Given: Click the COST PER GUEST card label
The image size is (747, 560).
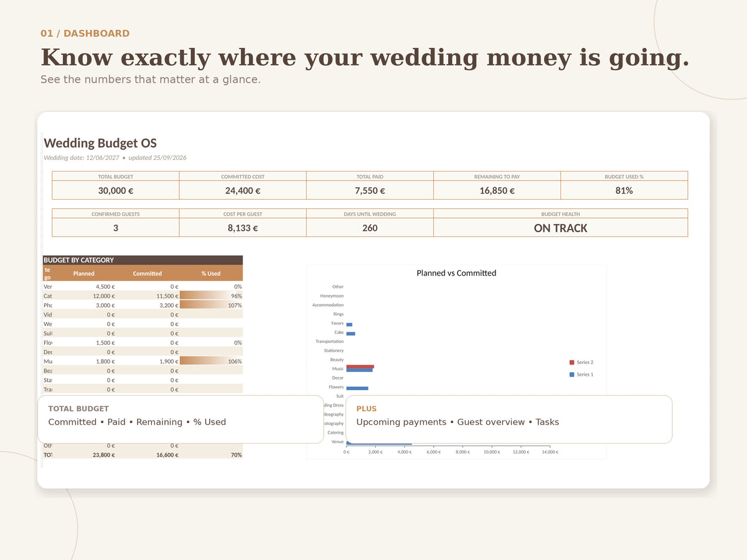Looking at the screenshot, I should 243,214.
